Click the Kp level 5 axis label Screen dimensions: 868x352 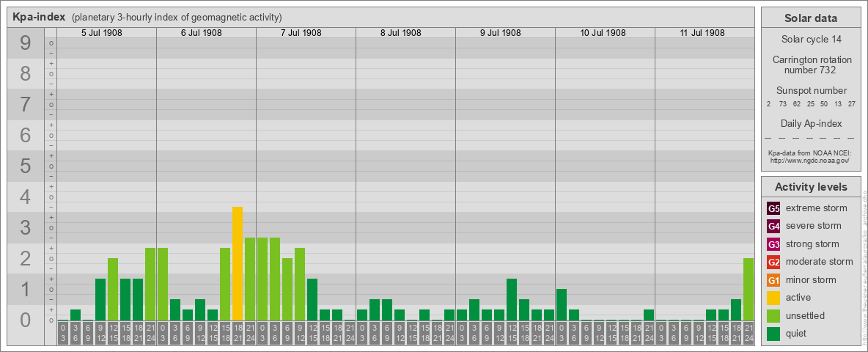25,166
